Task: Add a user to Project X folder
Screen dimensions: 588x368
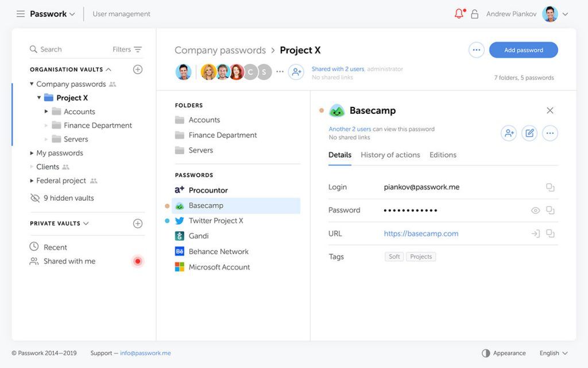Action: point(296,72)
